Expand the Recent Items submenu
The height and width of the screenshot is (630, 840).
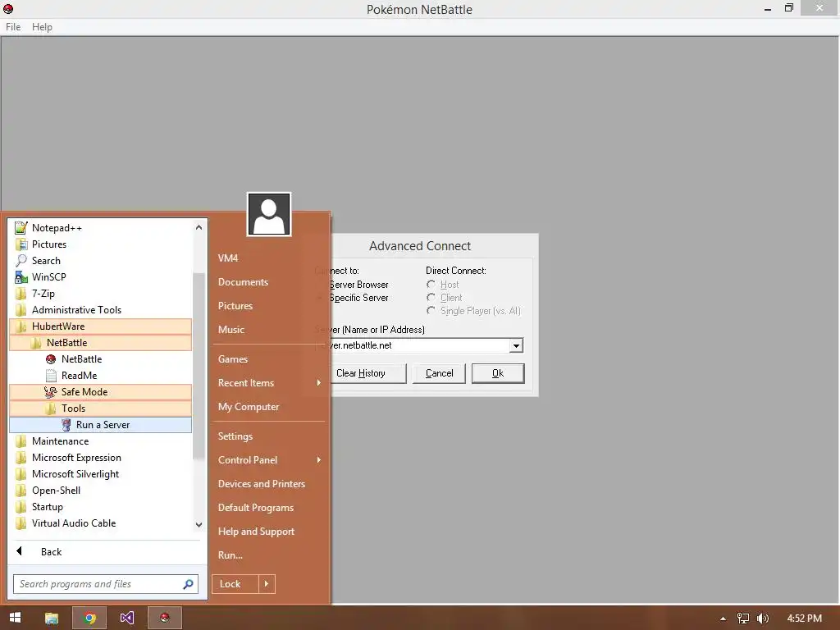pos(268,383)
